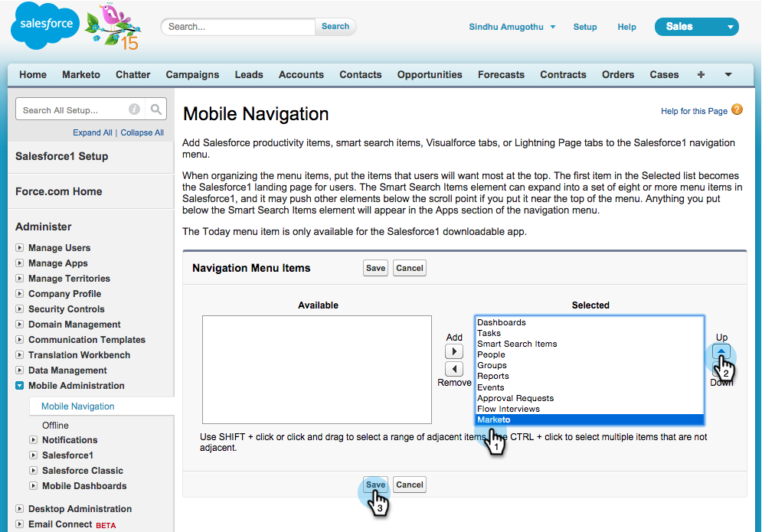Select Approval Requests in Selected list
This screenshot has height=532, width=762.
(x=589, y=398)
